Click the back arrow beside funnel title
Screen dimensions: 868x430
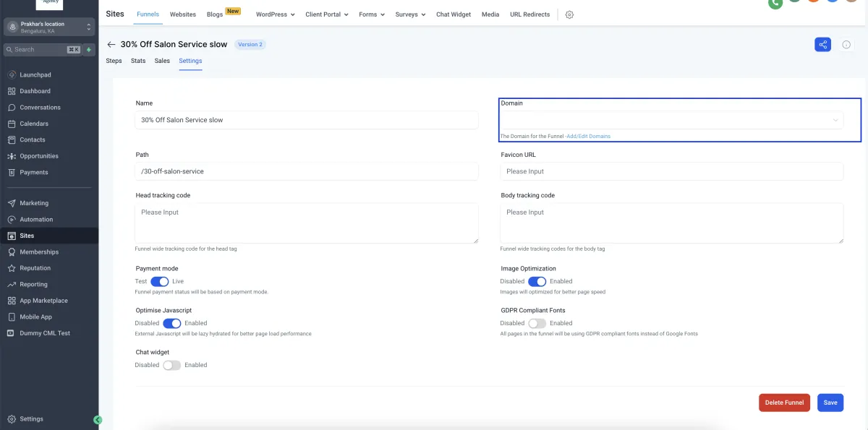click(111, 45)
